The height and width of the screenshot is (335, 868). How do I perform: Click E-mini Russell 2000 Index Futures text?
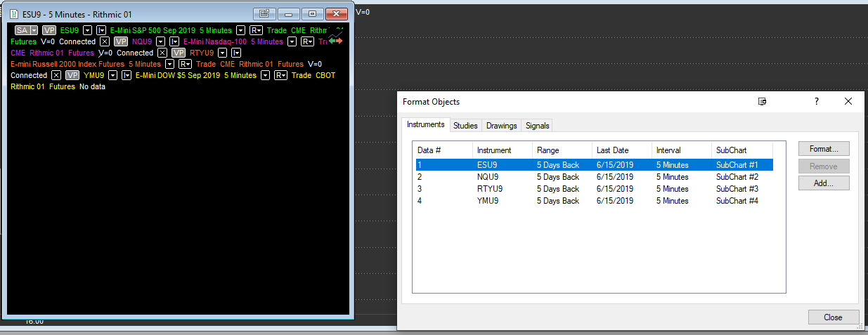(x=67, y=64)
